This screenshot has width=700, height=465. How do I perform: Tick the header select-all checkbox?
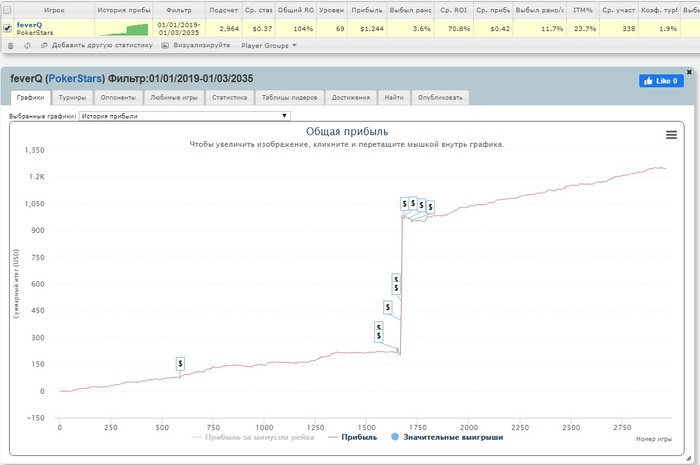[x=7, y=9]
